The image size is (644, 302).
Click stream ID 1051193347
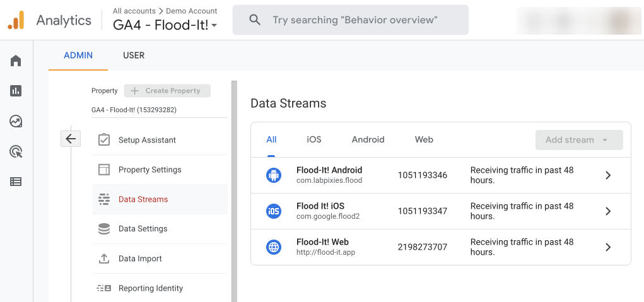tap(422, 211)
